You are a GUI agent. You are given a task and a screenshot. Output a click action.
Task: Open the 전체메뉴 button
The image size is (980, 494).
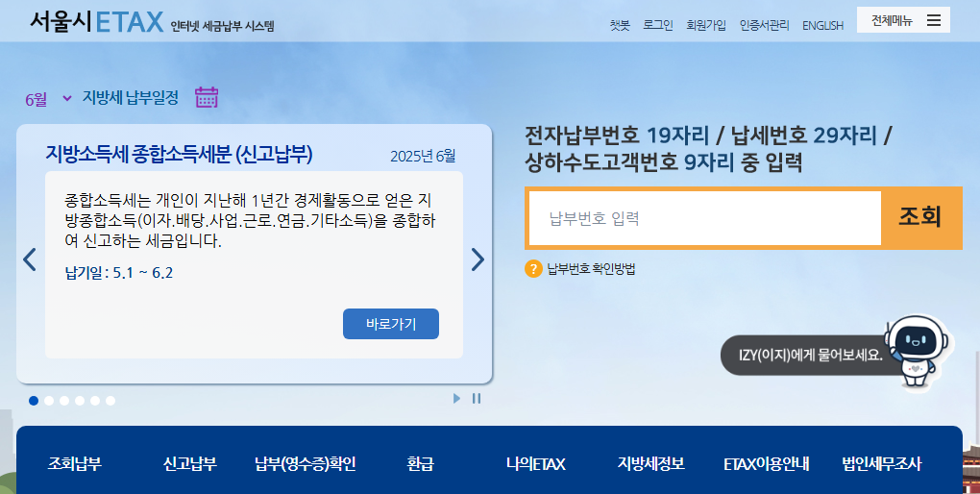pos(903,20)
